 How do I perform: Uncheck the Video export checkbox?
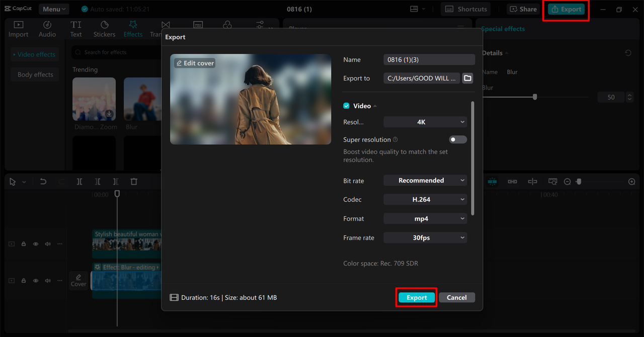coord(346,106)
